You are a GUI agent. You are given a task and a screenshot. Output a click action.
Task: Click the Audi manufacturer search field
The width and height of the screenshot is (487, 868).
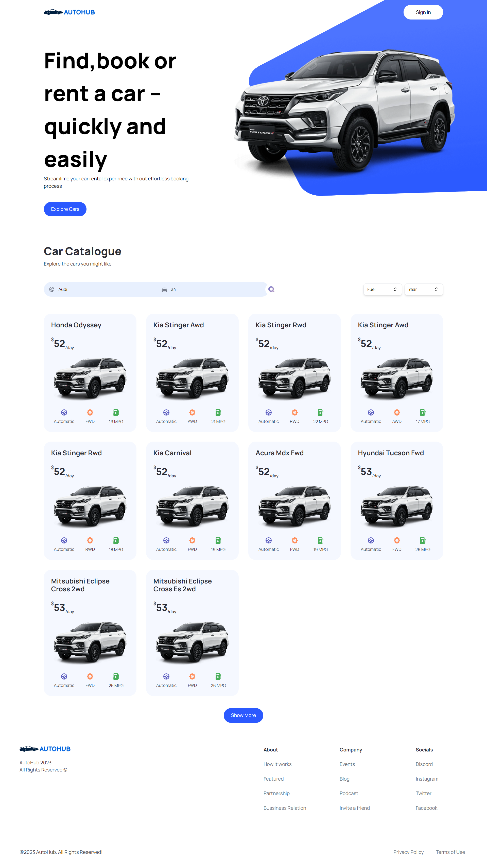coord(105,289)
